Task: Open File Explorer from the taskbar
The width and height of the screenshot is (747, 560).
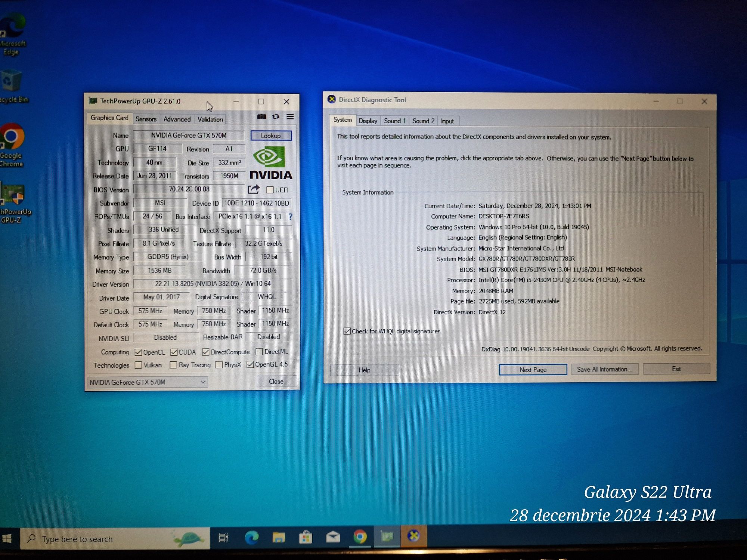Action: click(x=279, y=538)
